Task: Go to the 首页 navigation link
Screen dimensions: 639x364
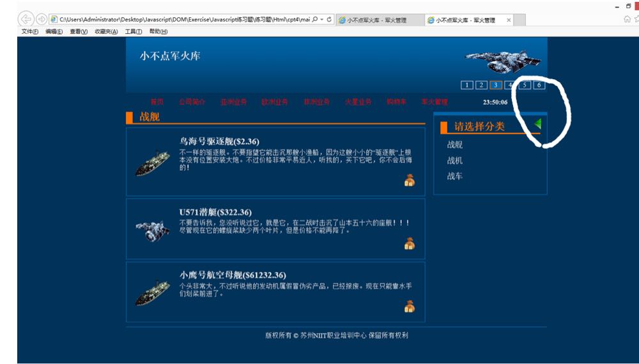Action: pos(157,102)
